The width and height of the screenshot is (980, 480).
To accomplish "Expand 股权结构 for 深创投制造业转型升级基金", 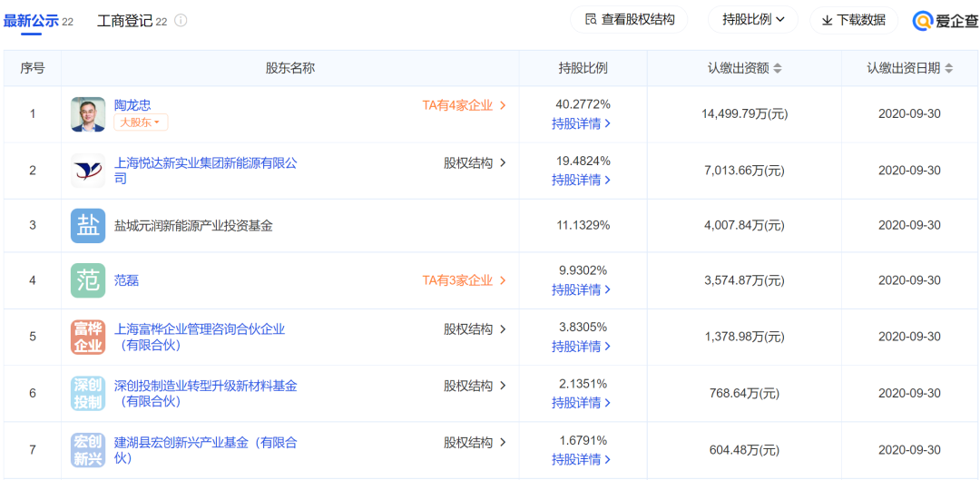I will (475, 386).
